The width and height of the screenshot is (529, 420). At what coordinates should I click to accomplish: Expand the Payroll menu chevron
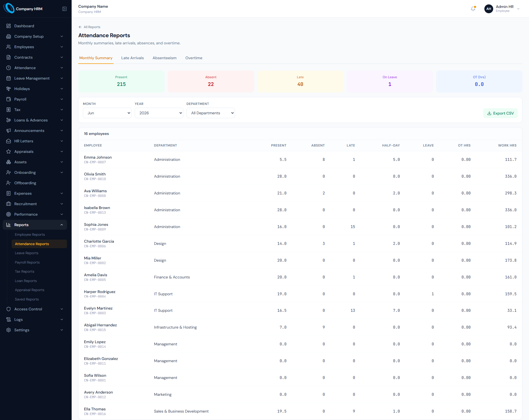(62, 99)
